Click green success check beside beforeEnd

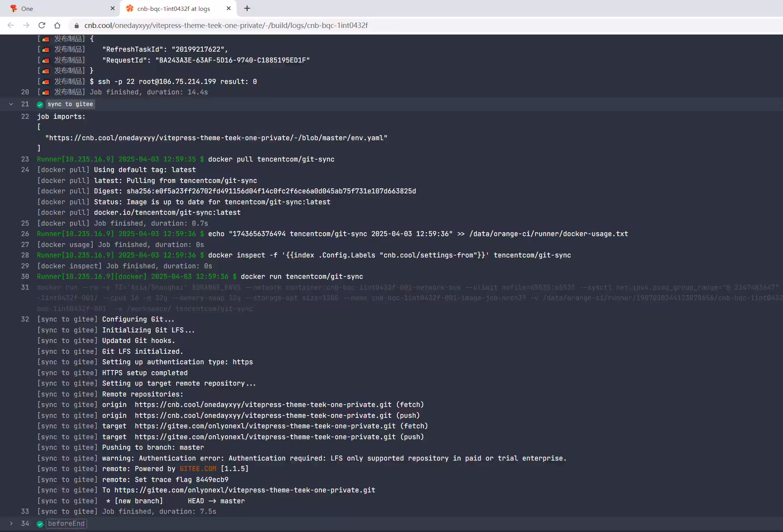point(40,524)
